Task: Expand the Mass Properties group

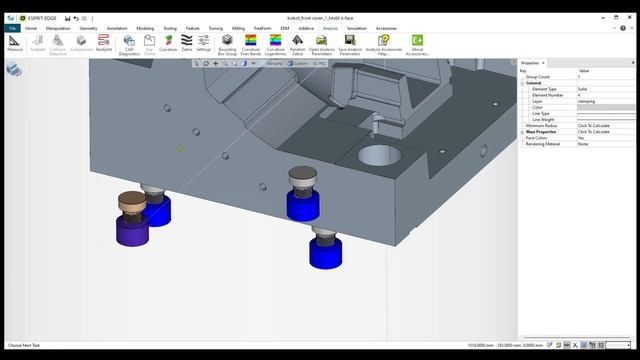Action: click(522, 132)
